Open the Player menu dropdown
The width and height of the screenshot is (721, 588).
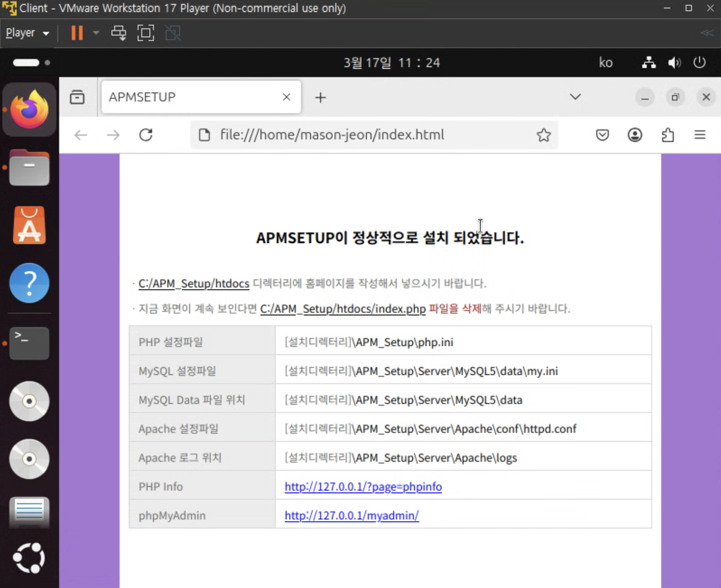27,33
